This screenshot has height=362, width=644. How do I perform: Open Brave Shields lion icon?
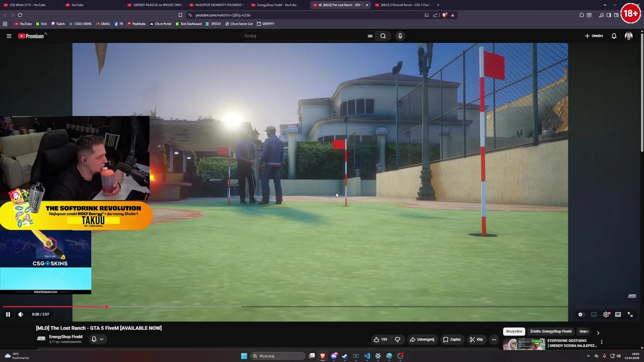pyautogui.click(x=444, y=15)
